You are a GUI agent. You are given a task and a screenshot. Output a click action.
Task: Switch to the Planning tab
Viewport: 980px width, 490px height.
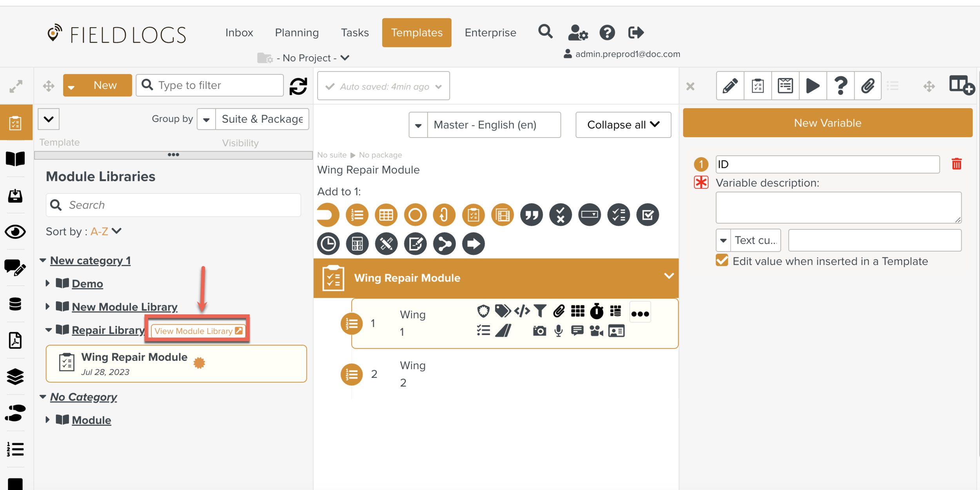click(297, 33)
